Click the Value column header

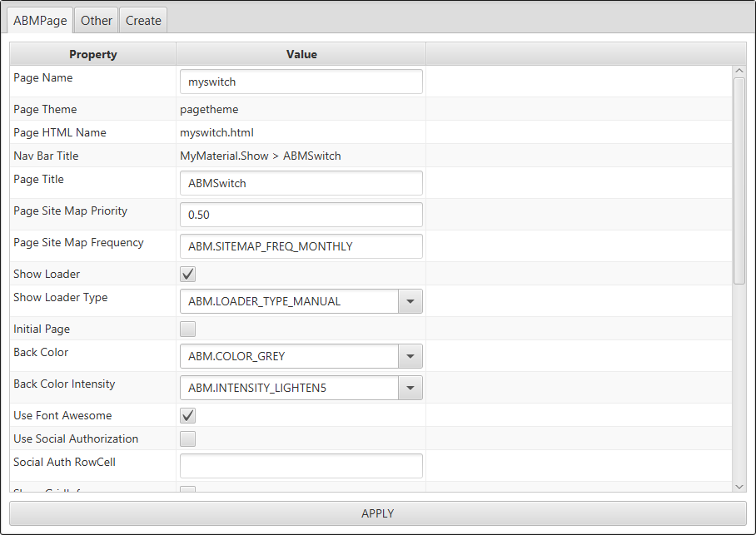301,54
